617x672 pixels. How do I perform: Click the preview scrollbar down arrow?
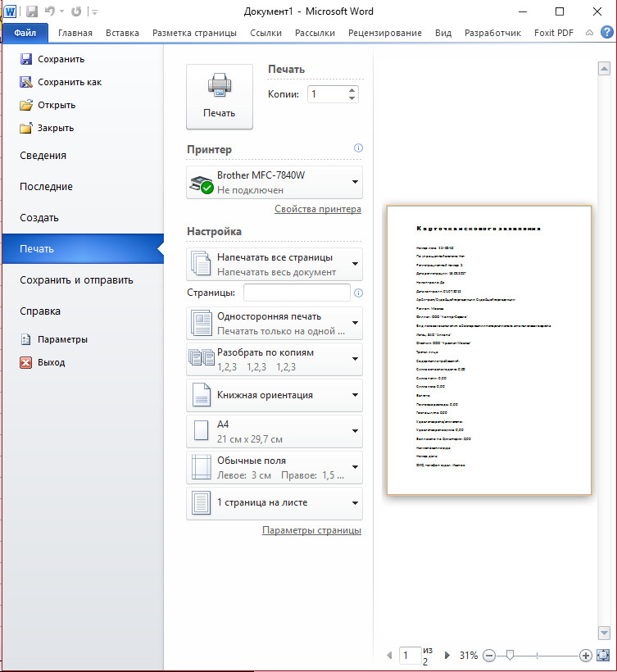pyautogui.click(x=604, y=632)
